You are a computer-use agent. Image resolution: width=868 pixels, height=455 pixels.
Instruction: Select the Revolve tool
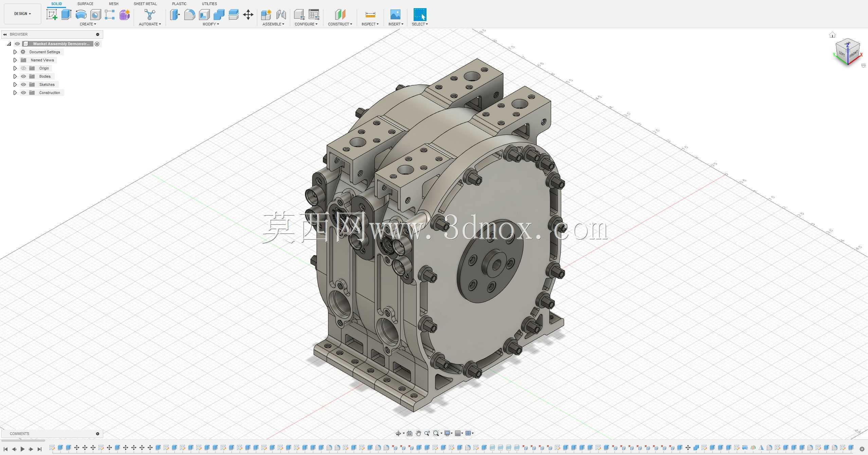click(x=81, y=15)
